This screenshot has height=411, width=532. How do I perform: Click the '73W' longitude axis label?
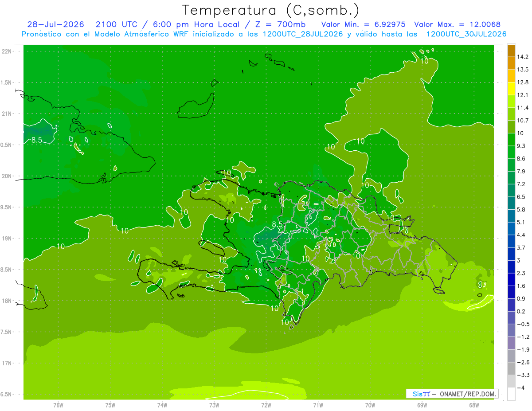(214, 405)
